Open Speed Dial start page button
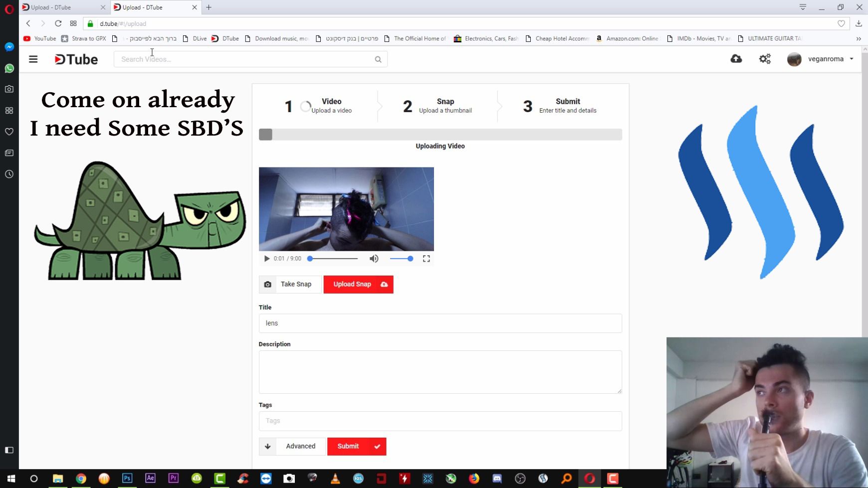868x488 pixels. (73, 23)
